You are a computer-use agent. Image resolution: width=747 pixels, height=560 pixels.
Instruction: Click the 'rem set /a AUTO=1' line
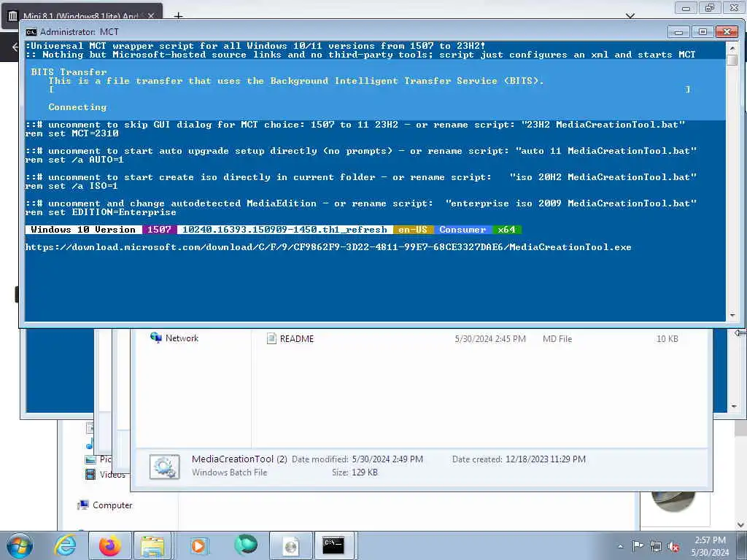pyautogui.click(x=75, y=160)
